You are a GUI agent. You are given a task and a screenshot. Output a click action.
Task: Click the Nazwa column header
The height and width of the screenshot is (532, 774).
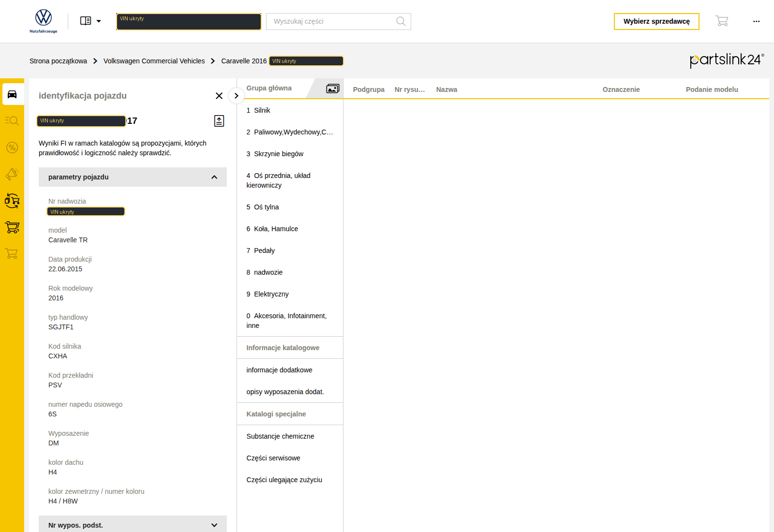447,89
